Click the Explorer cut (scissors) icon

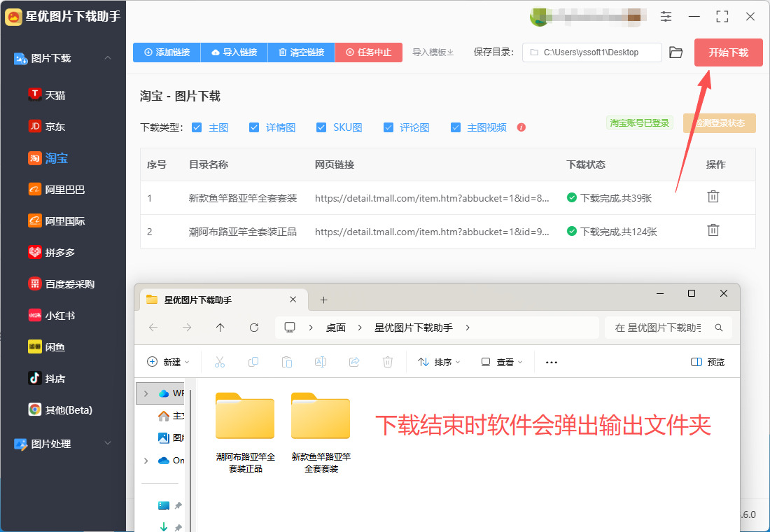pyautogui.click(x=220, y=362)
